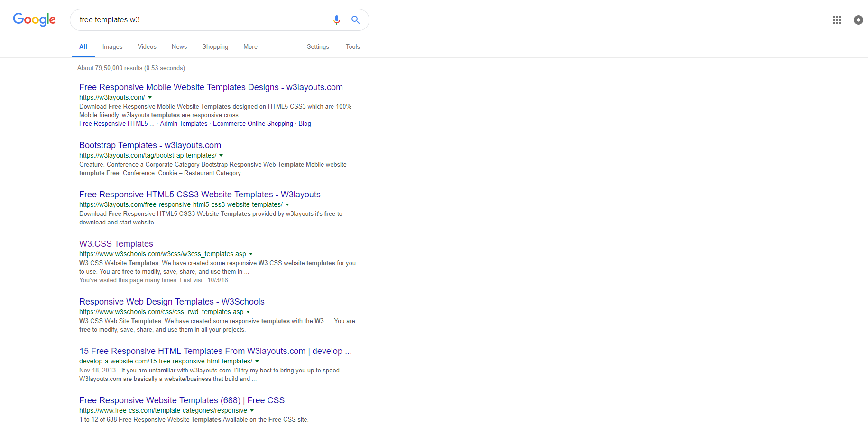Open the Settings menu
This screenshot has height=436, width=868.
318,47
